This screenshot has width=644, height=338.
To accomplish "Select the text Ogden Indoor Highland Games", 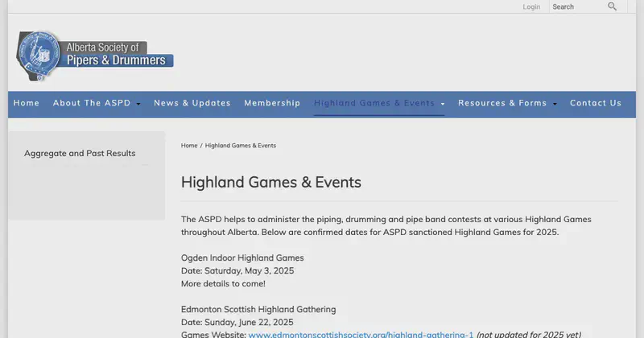I will point(242,258).
